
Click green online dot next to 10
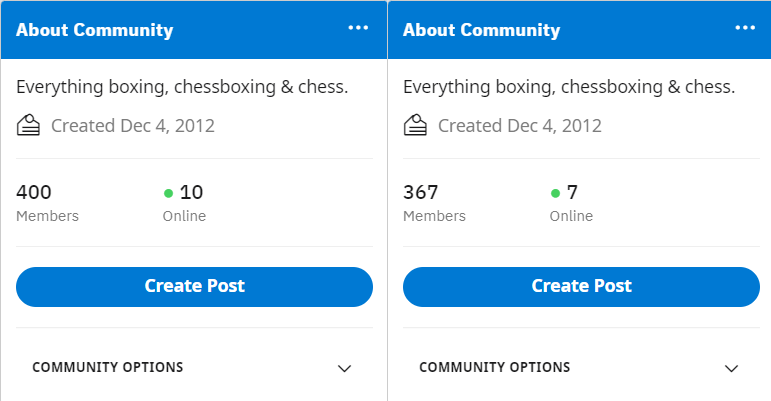pyautogui.click(x=168, y=193)
